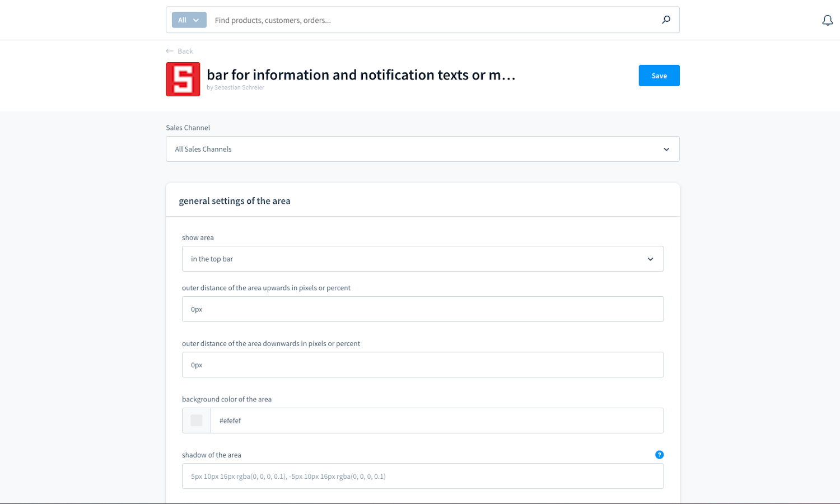
Task: Open the All Sales Channels dropdown
Action: coord(423,149)
